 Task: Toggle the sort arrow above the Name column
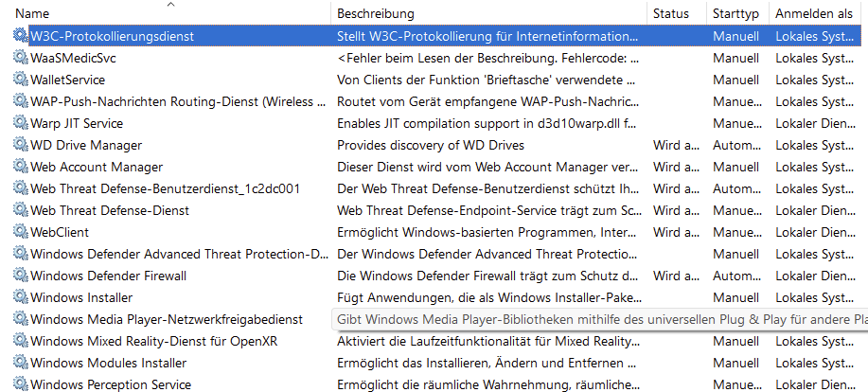171,5
